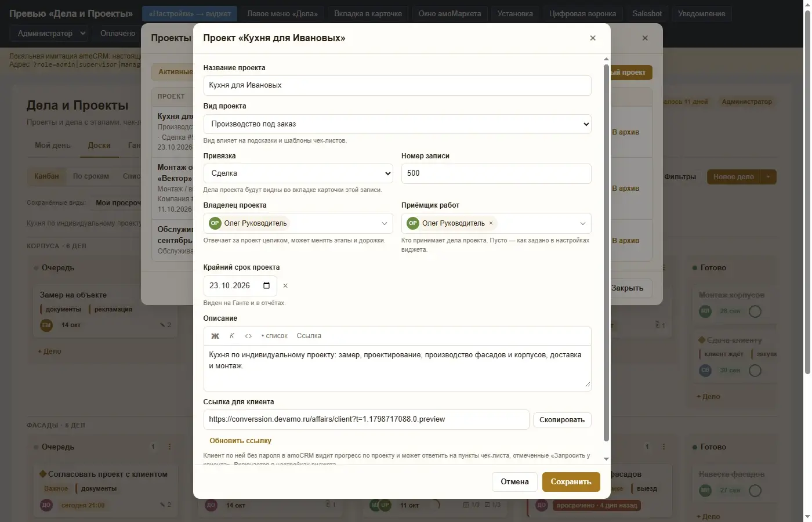Select the Окно амоМаркета tab

click(449, 13)
